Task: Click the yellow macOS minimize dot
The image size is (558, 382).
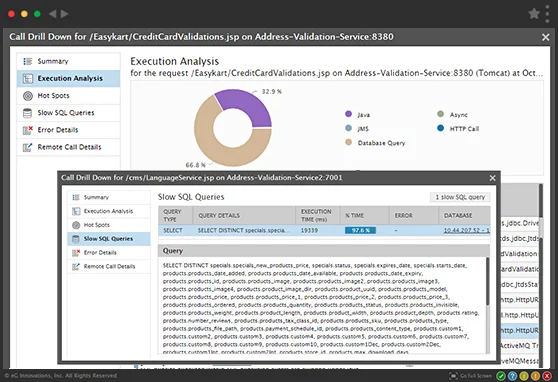Action: 24,14
